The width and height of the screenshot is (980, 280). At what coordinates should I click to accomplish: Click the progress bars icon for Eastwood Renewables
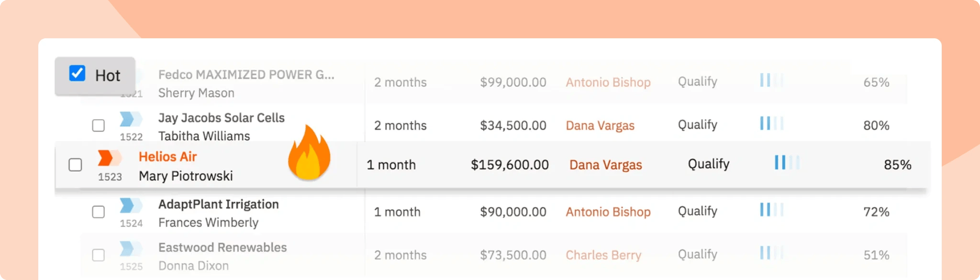pos(771,253)
